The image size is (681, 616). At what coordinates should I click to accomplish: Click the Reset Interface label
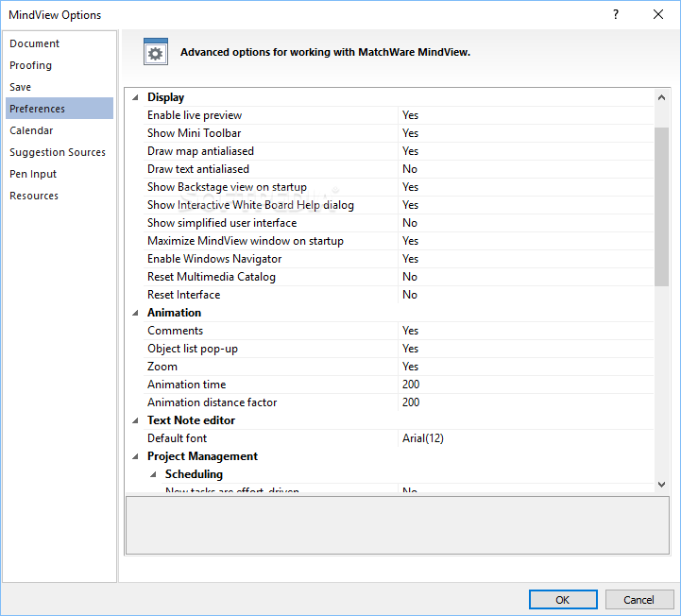(x=184, y=295)
